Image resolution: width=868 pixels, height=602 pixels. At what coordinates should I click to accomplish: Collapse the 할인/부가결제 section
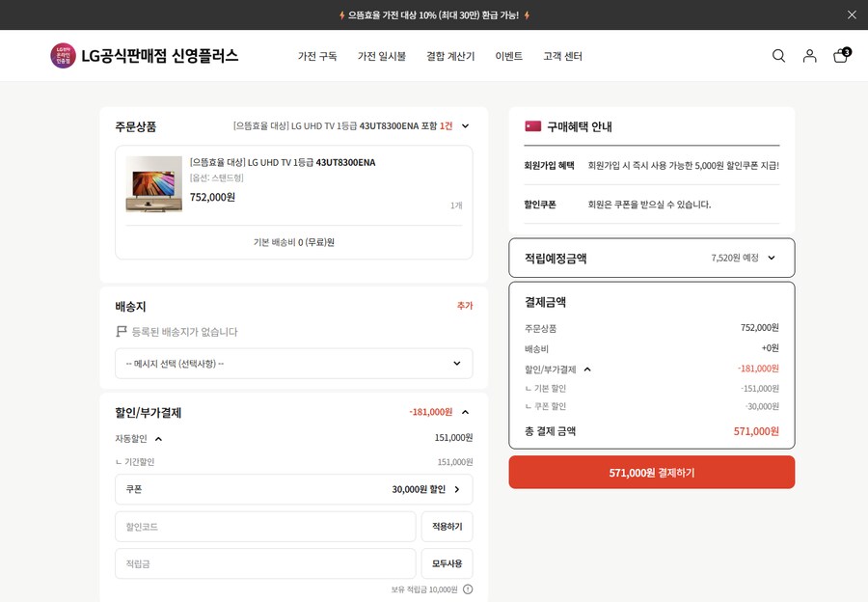[x=465, y=412]
